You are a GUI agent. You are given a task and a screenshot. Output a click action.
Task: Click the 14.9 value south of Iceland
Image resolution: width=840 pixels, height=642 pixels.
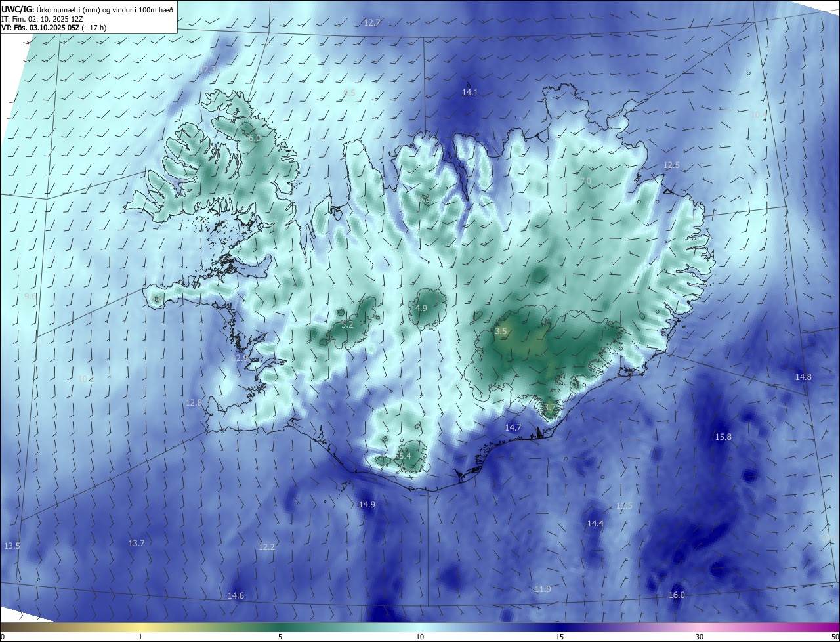coord(367,505)
